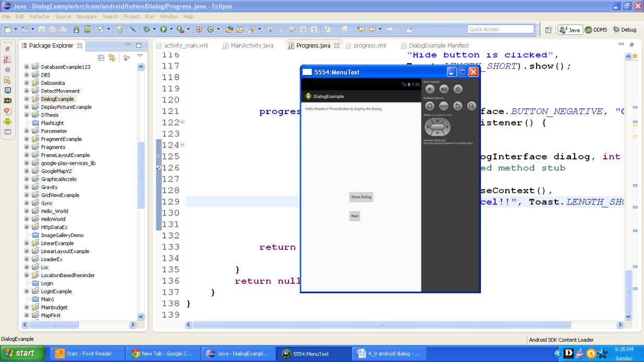Click the green Run toolbar button
644x362 pixels.
pos(163,30)
